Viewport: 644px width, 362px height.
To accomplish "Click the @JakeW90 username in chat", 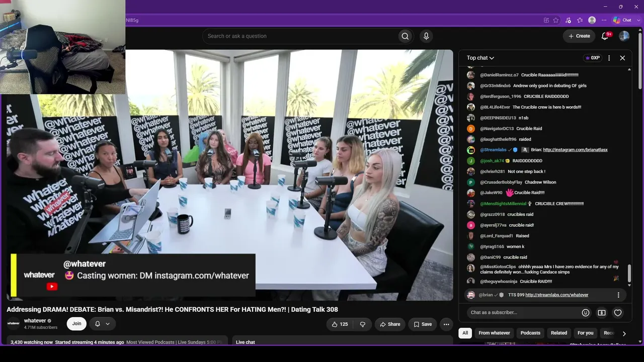I will click(491, 193).
